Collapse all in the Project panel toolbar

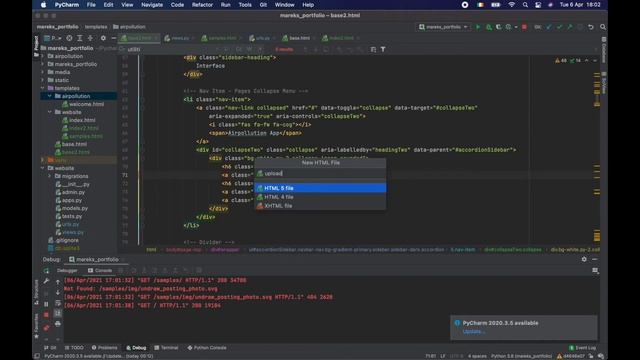(x=90, y=38)
